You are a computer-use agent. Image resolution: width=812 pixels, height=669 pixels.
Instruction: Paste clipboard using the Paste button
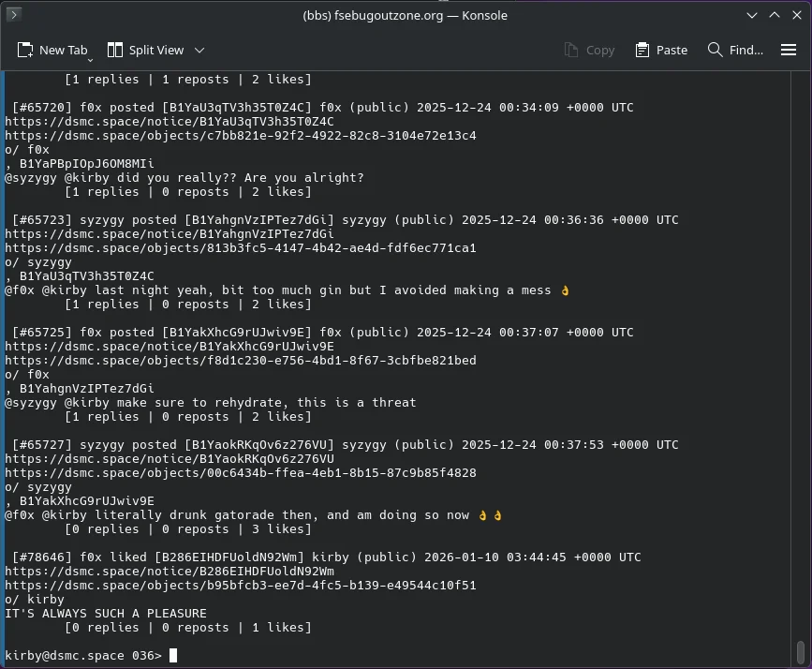pos(661,50)
